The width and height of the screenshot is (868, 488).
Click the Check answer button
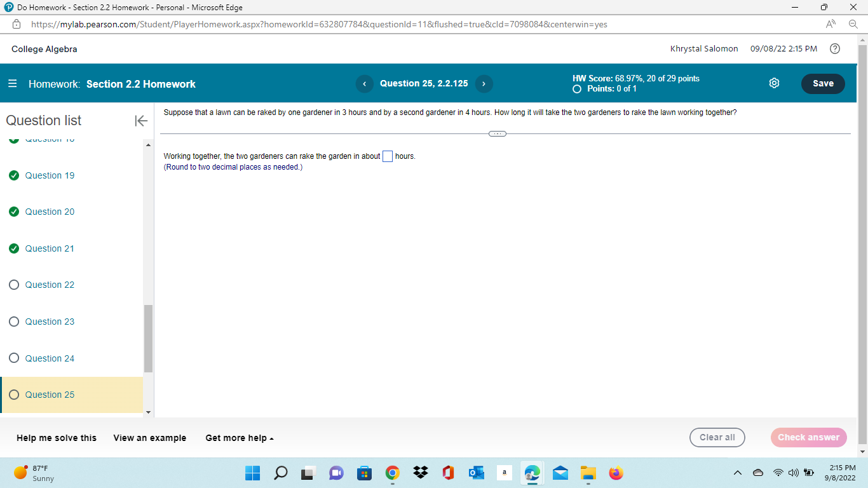click(808, 437)
